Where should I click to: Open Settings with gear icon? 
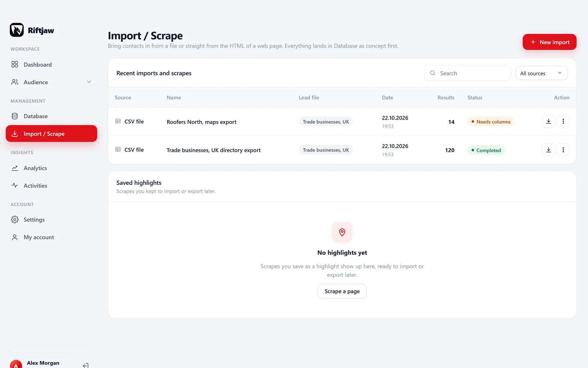pos(51,220)
